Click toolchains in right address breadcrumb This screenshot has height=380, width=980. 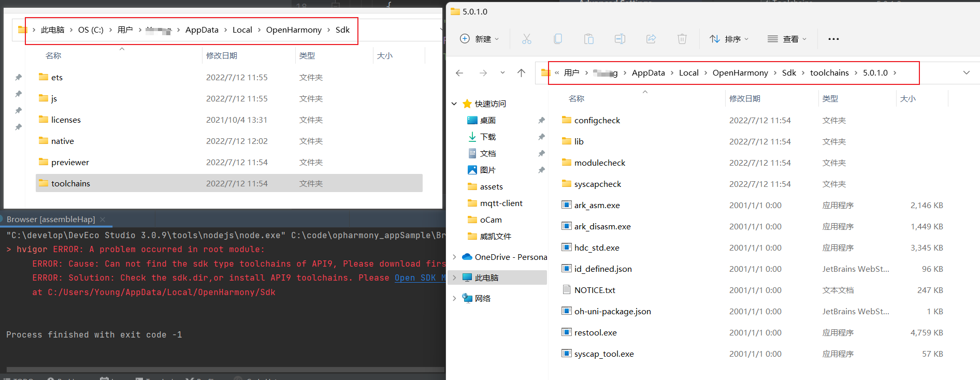point(829,73)
